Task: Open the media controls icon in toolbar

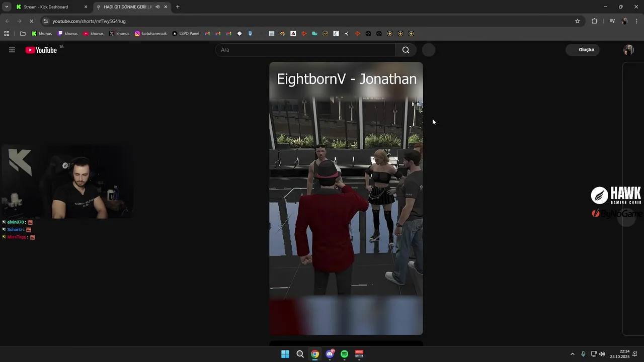Action: click(x=612, y=21)
